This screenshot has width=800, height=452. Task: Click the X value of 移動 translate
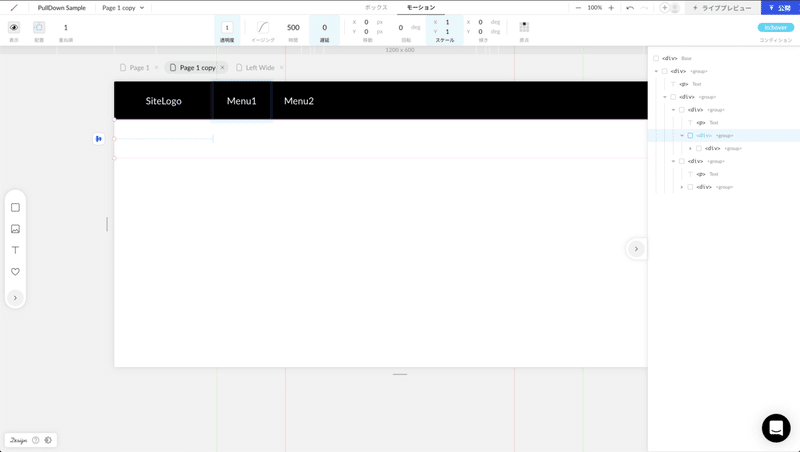(x=366, y=22)
